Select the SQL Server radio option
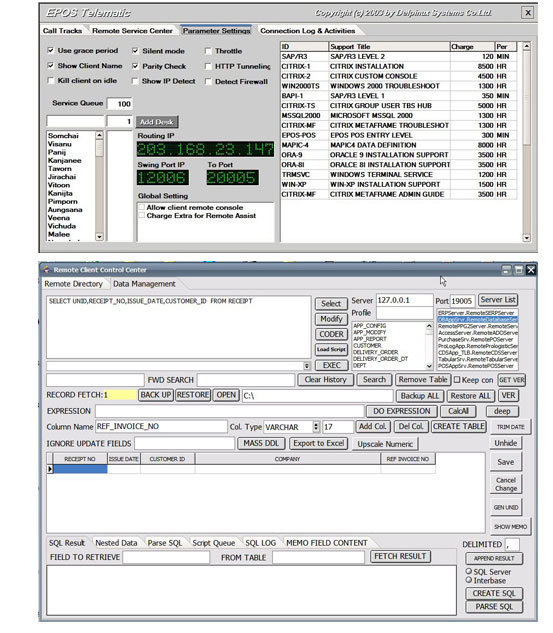 (469, 571)
